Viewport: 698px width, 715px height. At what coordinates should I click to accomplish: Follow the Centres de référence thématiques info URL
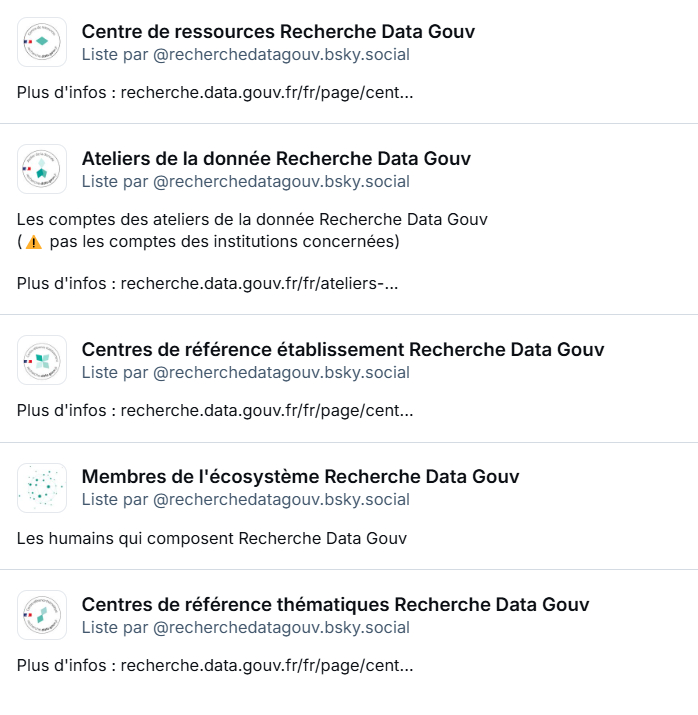266,666
